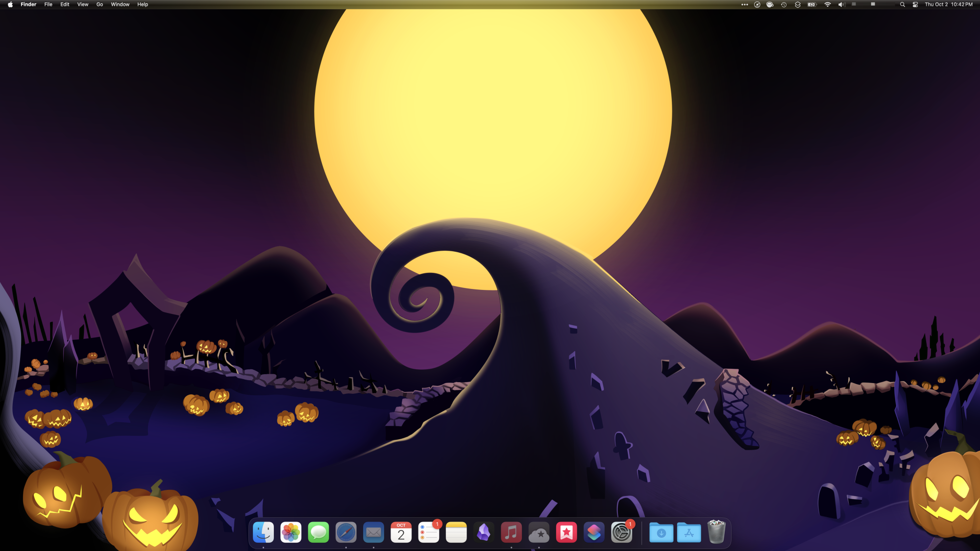Image resolution: width=980 pixels, height=551 pixels.
Task: Open Reeder cloud-star app
Action: point(539,532)
